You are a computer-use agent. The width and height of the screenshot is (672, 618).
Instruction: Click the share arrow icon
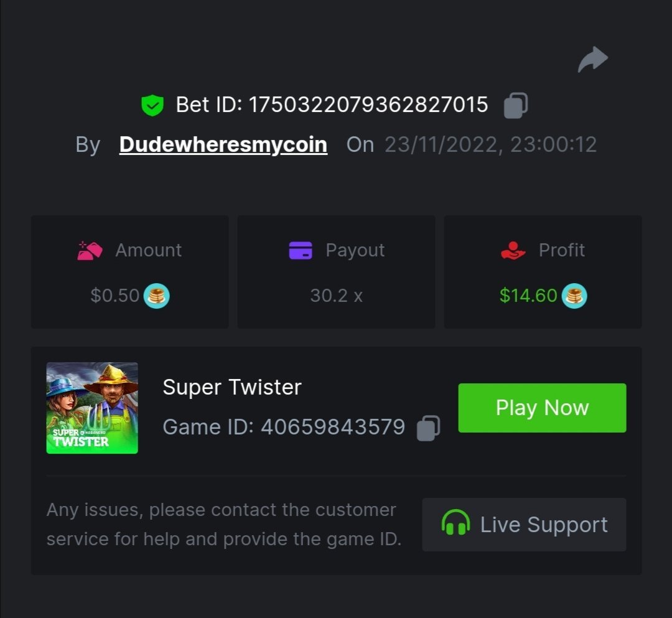[x=592, y=60]
